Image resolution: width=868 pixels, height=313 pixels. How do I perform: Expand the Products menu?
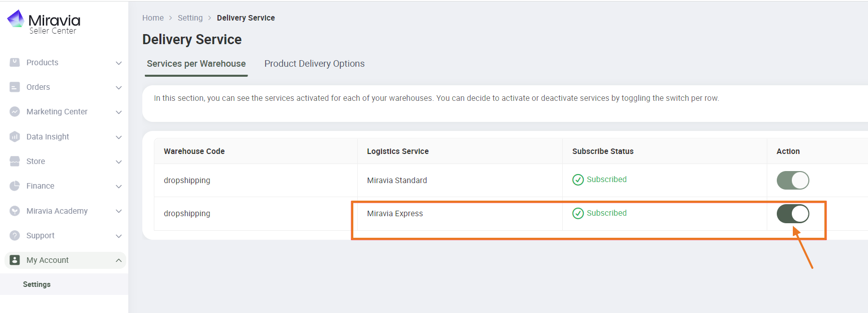(x=119, y=62)
